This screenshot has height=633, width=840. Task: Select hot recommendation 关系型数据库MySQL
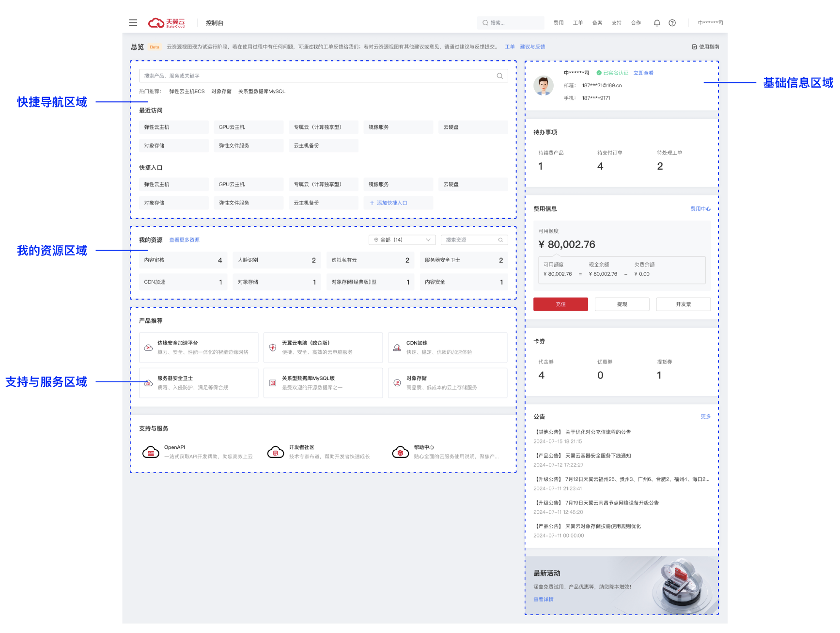click(x=262, y=92)
